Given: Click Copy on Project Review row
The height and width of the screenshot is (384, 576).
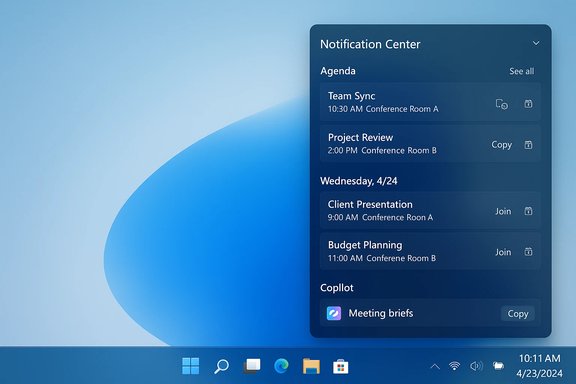Looking at the screenshot, I should pyautogui.click(x=501, y=145).
